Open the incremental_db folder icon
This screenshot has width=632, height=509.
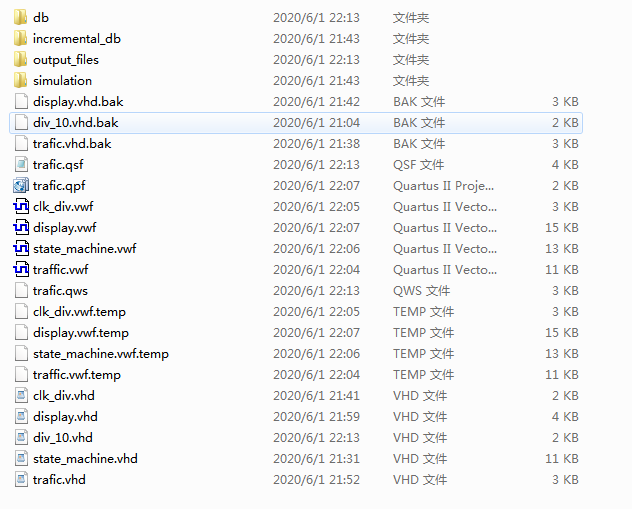pos(21,38)
